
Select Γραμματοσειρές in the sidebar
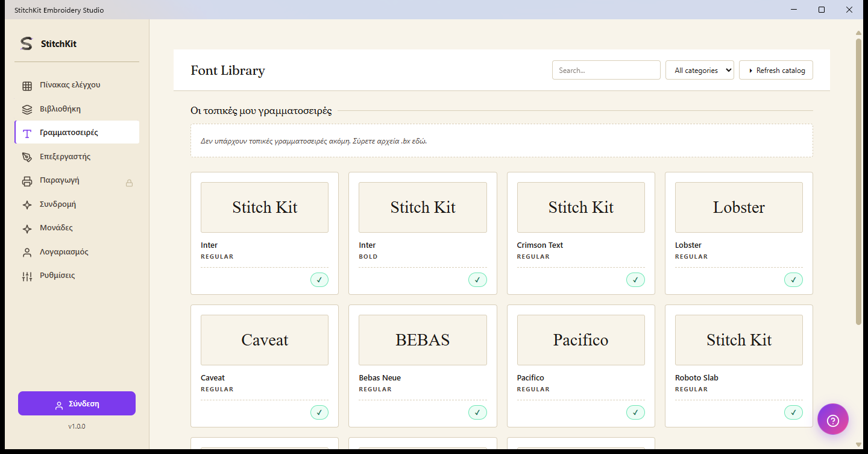(77, 132)
